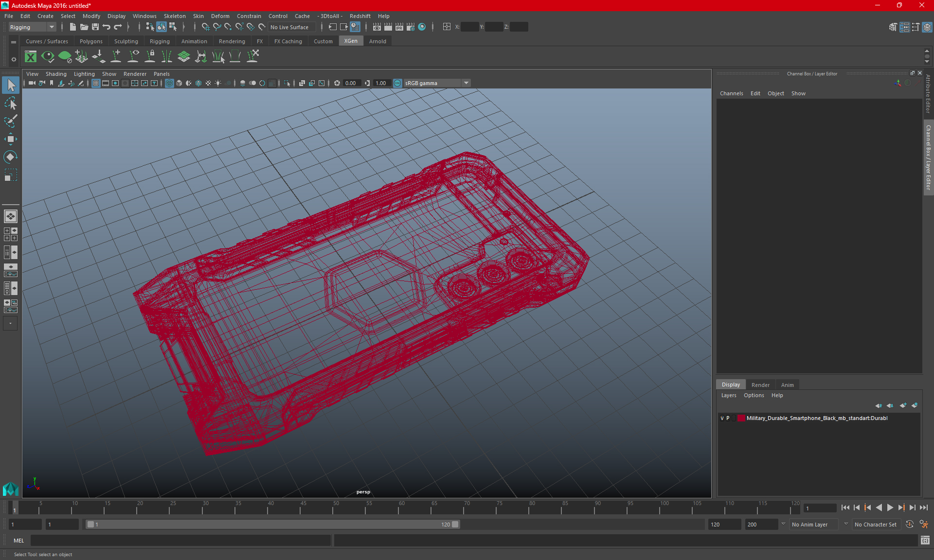This screenshot has height=560, width=934.
Task: Click the No Live Surface button
Action: 289,27
